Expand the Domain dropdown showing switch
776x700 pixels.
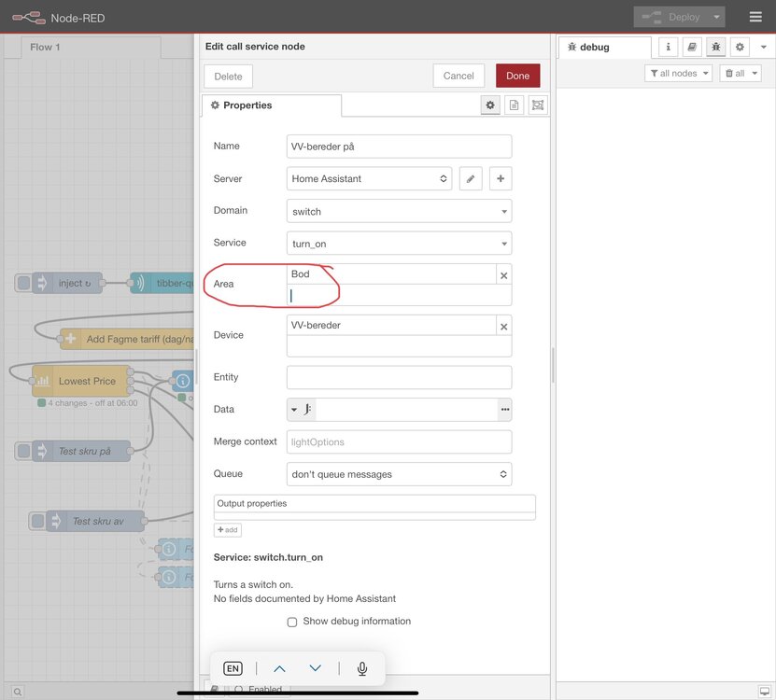[x=399, y=211]
